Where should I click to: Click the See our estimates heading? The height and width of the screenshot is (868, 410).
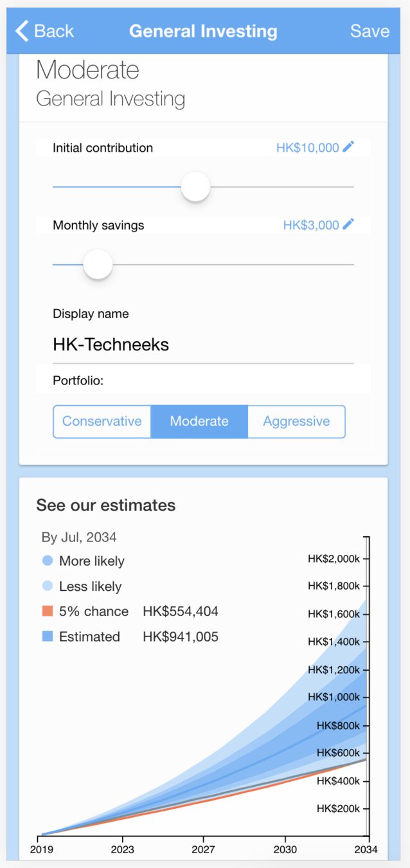(x=105, y=505)
